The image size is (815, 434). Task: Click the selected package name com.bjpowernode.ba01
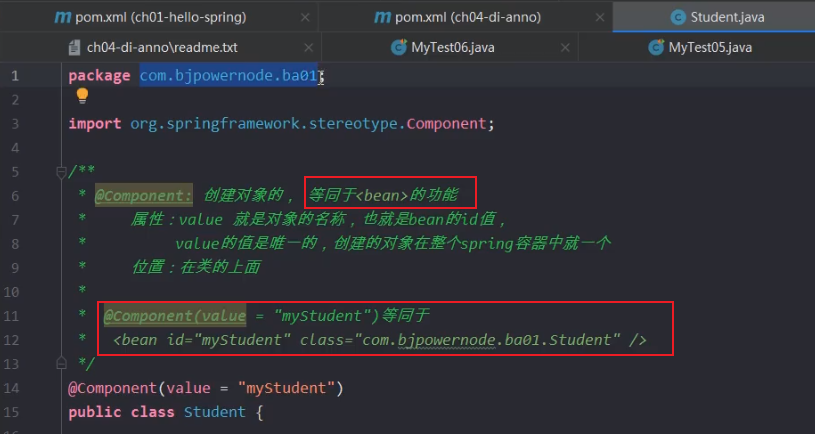click(x=229, y=76)
